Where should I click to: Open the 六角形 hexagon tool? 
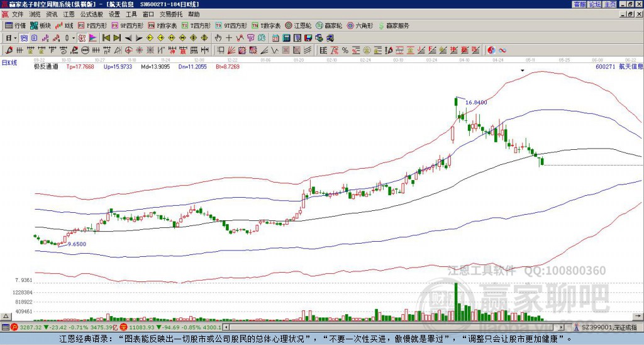(360, 26)
